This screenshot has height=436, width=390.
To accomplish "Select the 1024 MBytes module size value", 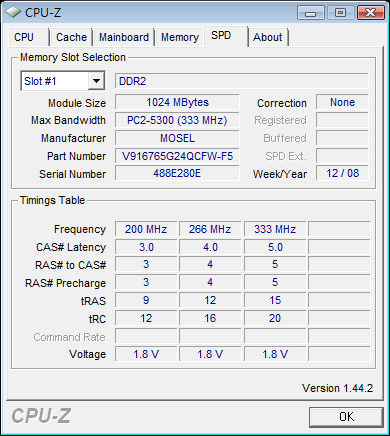I will pyautogui.click(x=177, y=102).
